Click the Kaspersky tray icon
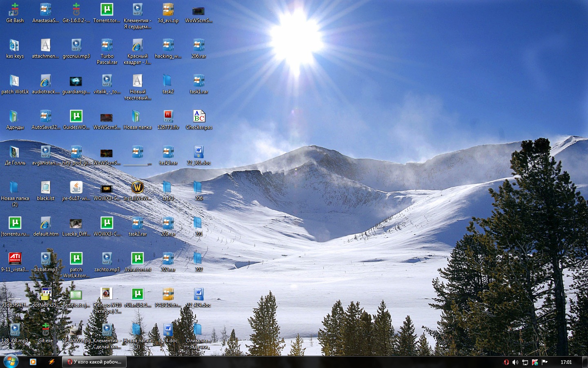 (x=535, y=362)
